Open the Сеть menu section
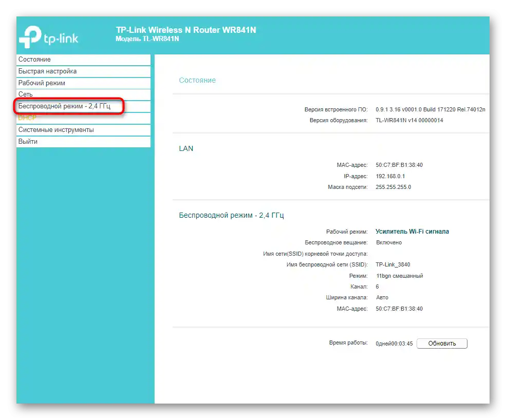 click(x=83, y=94)
